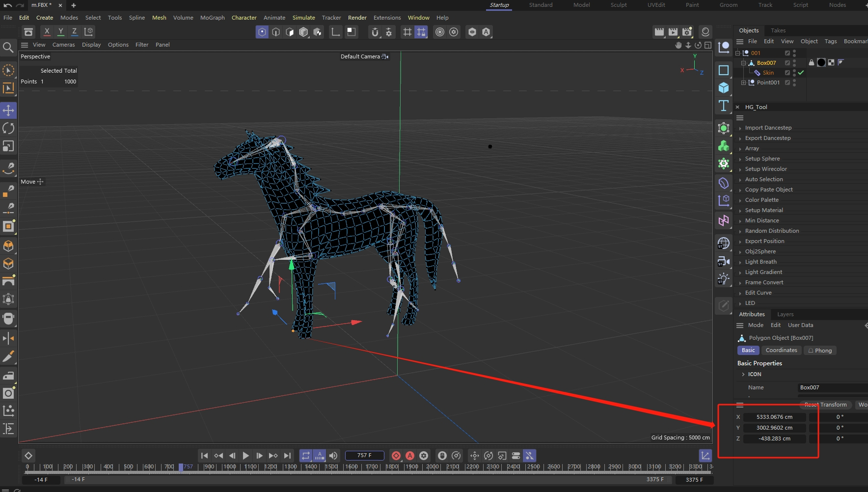Collapse the 001 null in Objects tree
The height and width of the screenshot is (492, 868).
[x=737, y=53]
